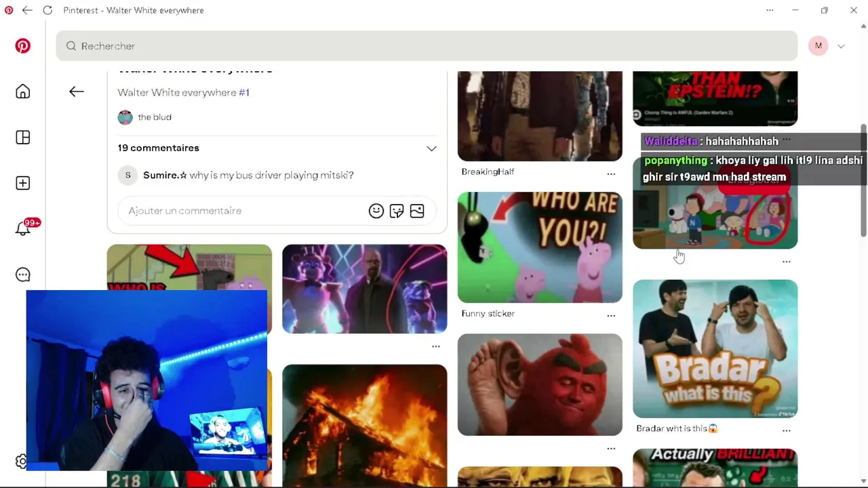Open options for Family Guy pin
The height and width of the screenshot is (488, 868).
tap(787, 262)
